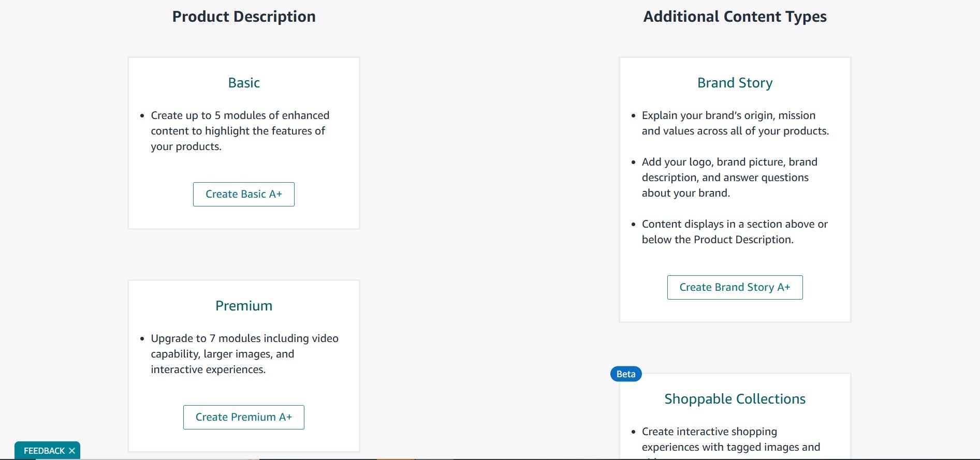980x460 pixels.
Task: Click the Create Basic A+ button
Action: point(243,194)
